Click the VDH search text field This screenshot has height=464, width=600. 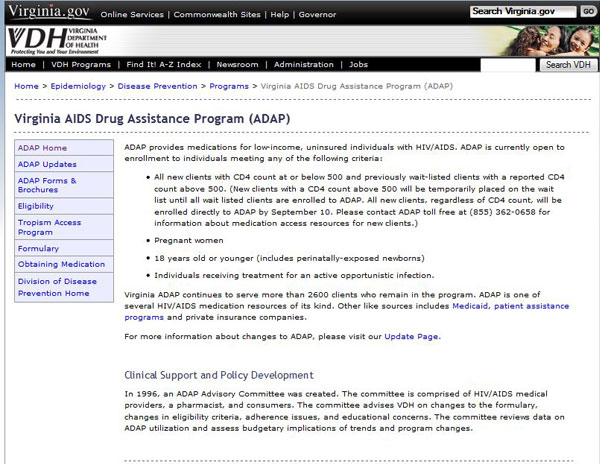(508, 65)
